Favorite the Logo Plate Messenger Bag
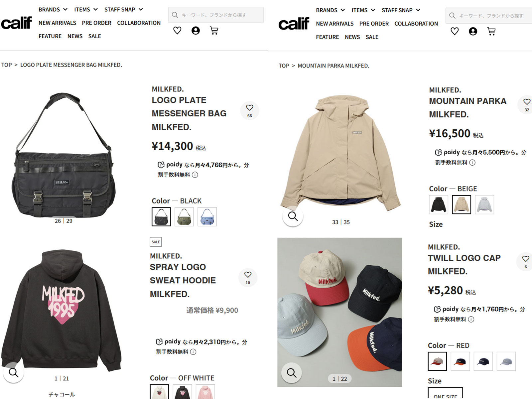This screenshot has height=399, width=532. pyautogui.click(x=250, y=110)
